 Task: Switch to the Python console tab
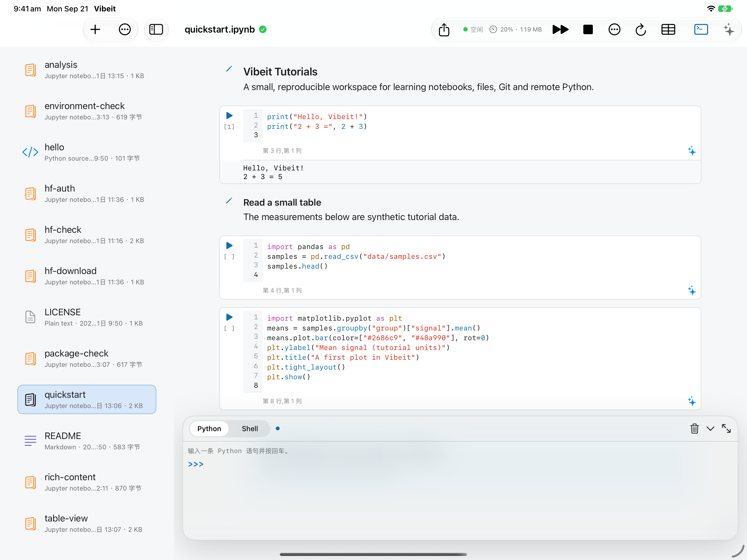[x=209, y=429]
